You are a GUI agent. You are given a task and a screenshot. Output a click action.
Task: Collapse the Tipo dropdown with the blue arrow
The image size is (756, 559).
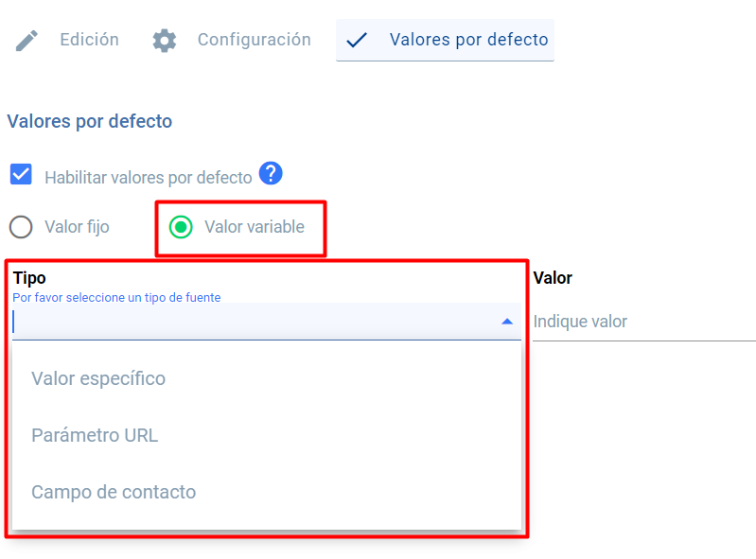[507, 322]
